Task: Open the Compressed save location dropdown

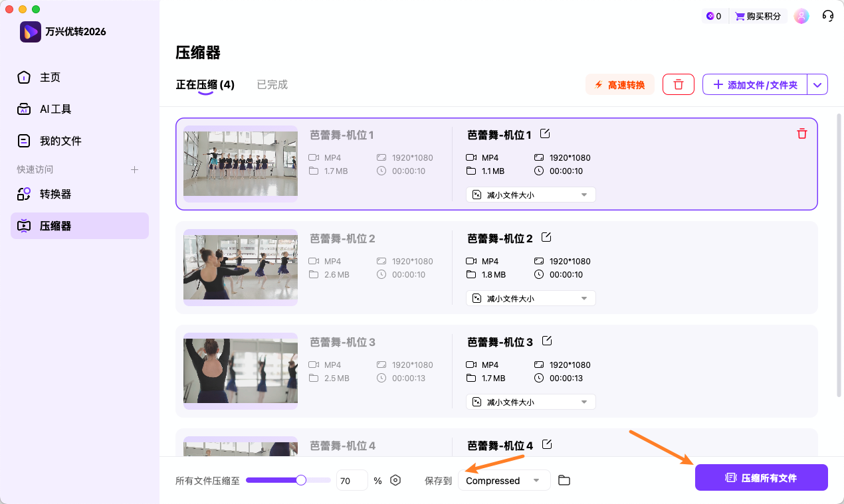Action: click(504, 479)
